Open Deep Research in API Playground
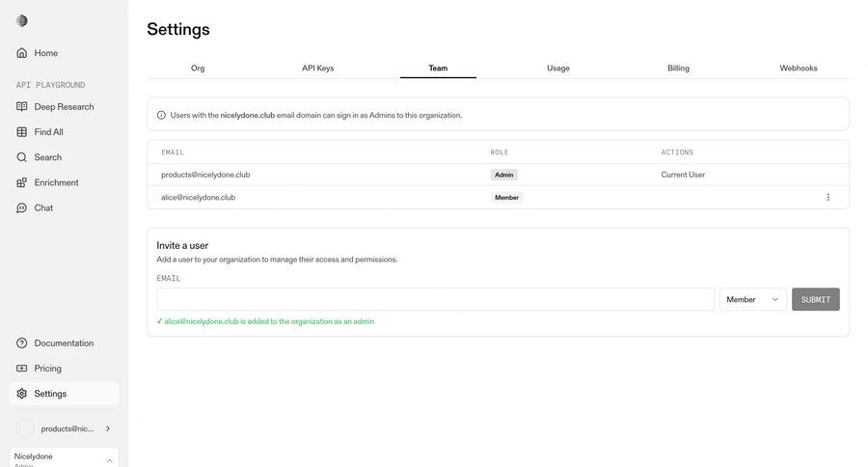This screenshot has height=467, width=868. click(64, 107)
